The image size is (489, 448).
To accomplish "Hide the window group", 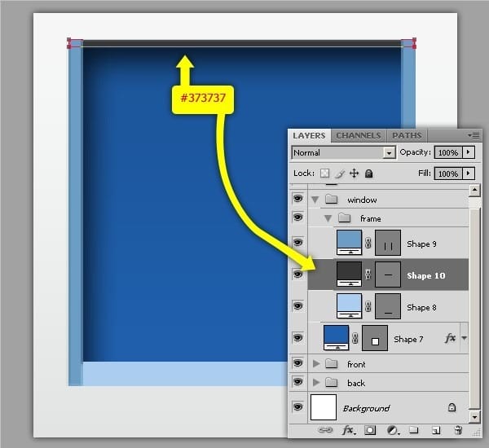I will click(297, 199).
